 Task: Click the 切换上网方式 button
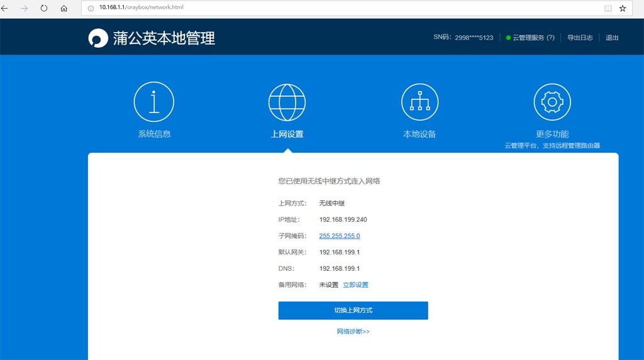(x=353, y=310)
